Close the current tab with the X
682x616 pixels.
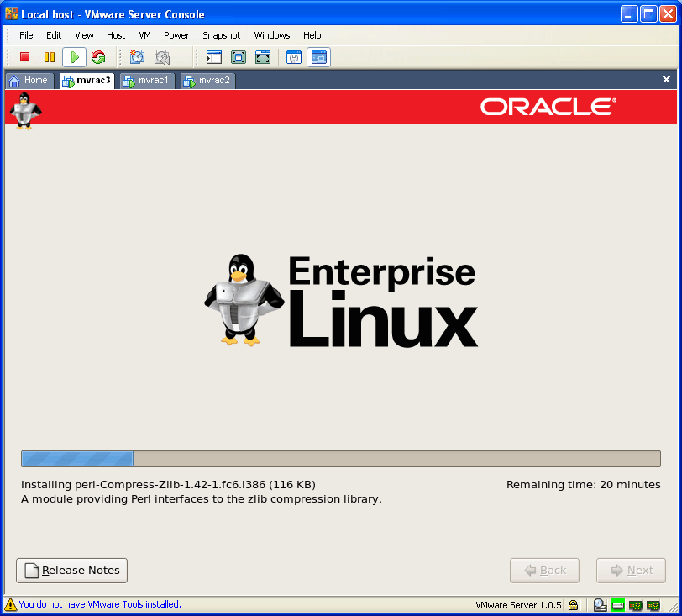[x=666, y=80]
